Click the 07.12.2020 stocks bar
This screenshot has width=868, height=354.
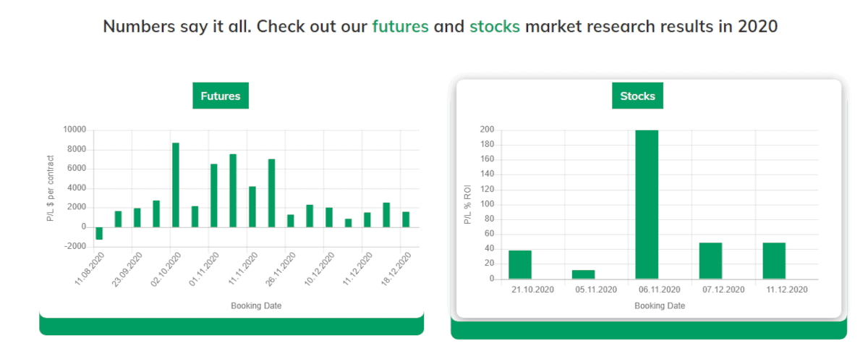pyautogui.click(x=711, y=261)
